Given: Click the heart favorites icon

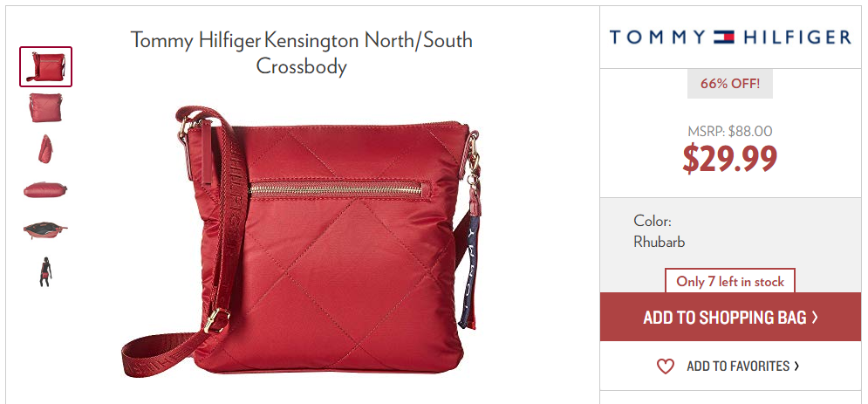Looking at the screenshot, I should click(x=666, y=366).
